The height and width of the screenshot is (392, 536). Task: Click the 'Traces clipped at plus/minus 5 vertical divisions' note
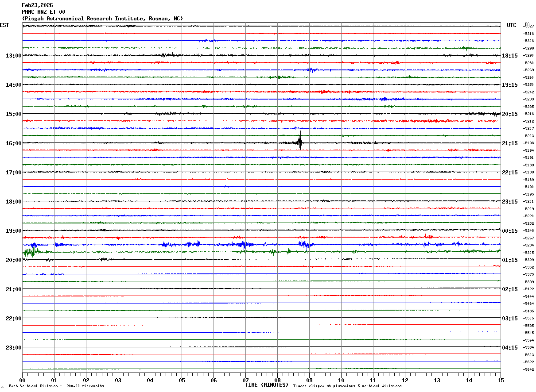coord(348,386)
